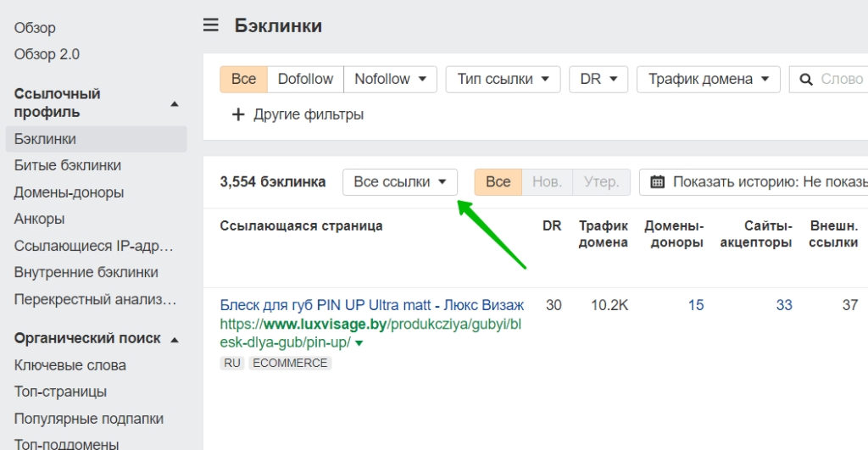The image size is (868, 450).
Task: Sort by Сайты-акцепторы column header
Action: click(x=755, y=234)
